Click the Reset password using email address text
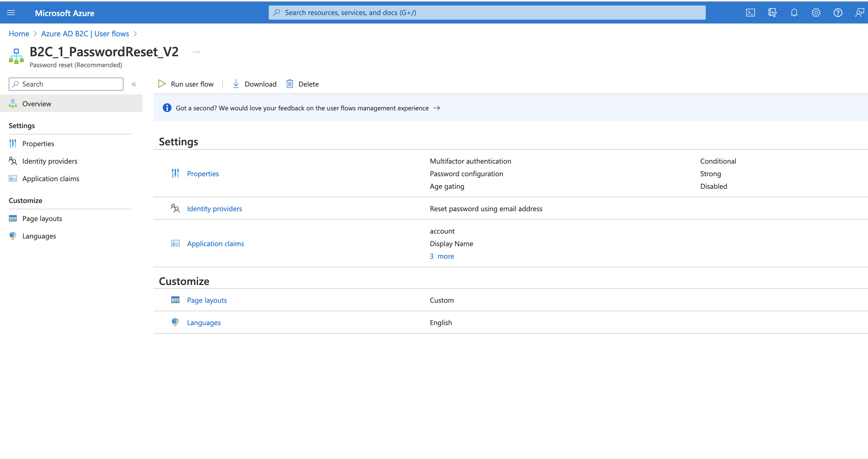Screen dimensions: 868x459 click(x=486, y=209)
